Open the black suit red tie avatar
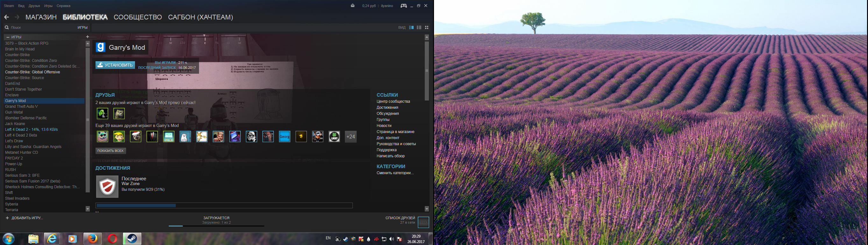This screenshot has height=245, width=868. pyautogui.click(x=152, y=137)
